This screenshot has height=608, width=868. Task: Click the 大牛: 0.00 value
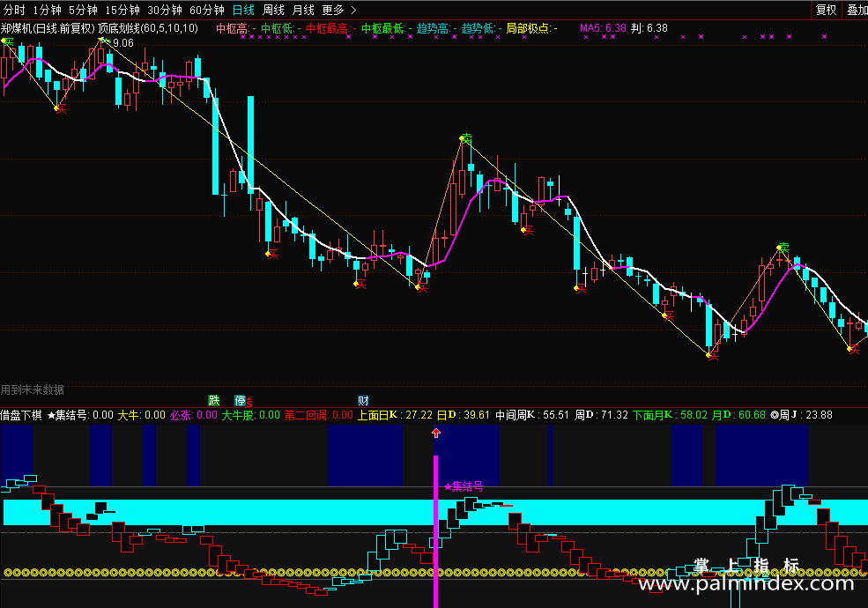tap(141, 415)
